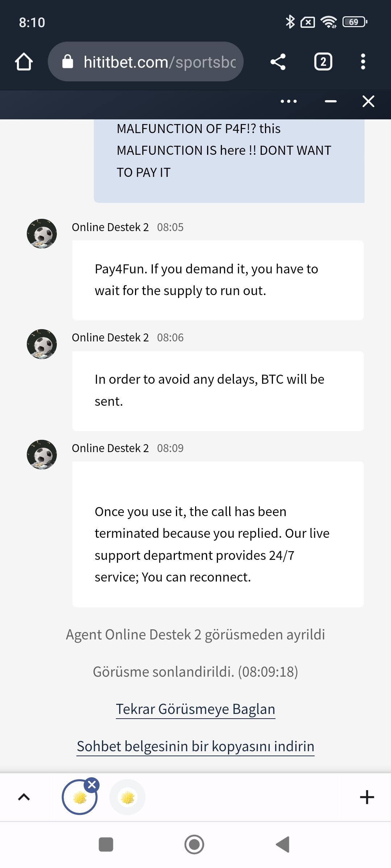Image resolution: width=391 pixels, height=868 pixels.
Task: Close the first tab thumbnail with X badge
Action: [x=92, y=785]
